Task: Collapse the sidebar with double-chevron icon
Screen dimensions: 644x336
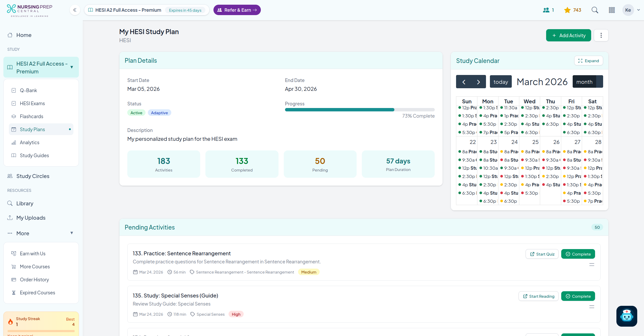Action: (75, 10)
